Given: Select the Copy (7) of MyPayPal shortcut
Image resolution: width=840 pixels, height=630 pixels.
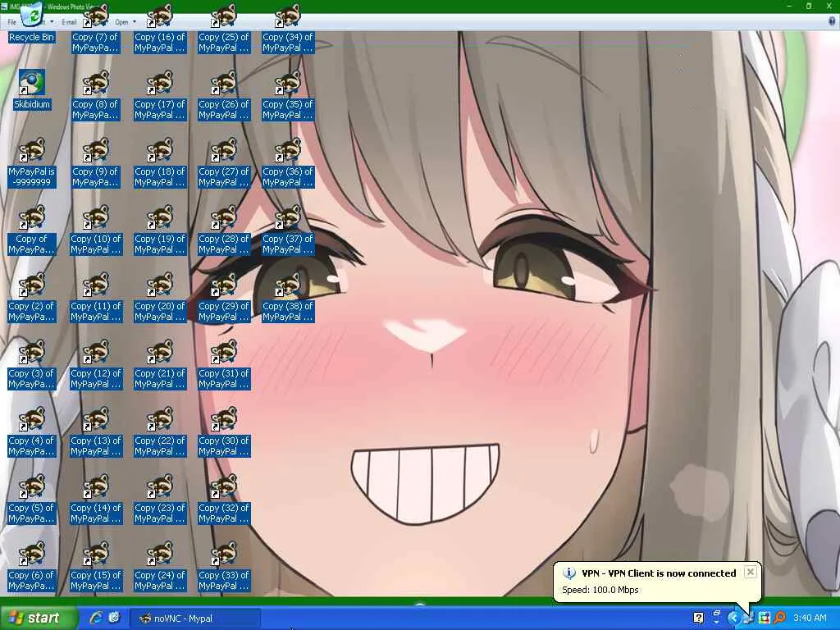Looking at the screenshot, I should pyautogui.click(x=95, y=28).
